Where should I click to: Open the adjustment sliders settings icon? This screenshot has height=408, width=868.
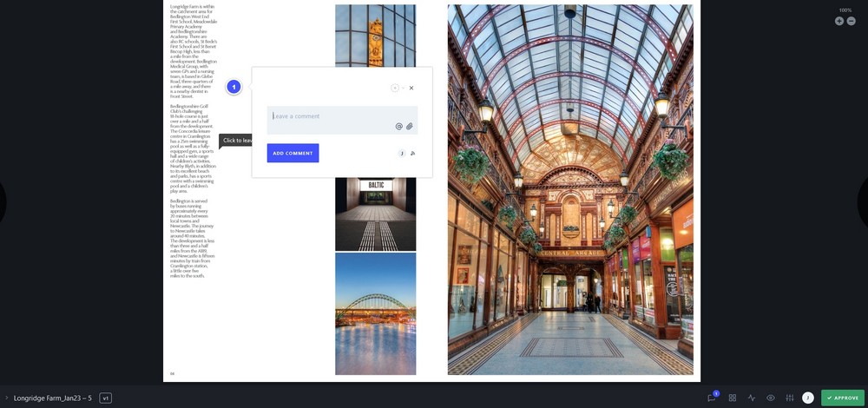[790, 398]
